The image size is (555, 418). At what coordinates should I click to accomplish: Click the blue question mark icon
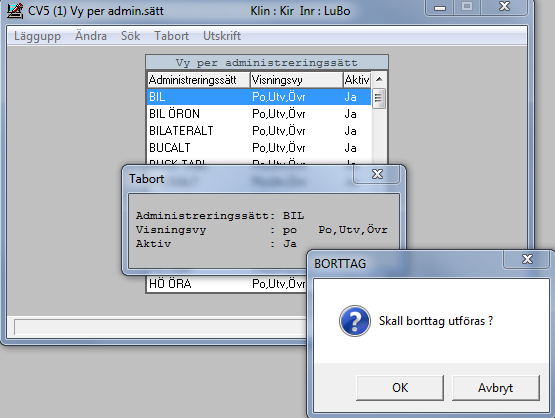point(355,321)
